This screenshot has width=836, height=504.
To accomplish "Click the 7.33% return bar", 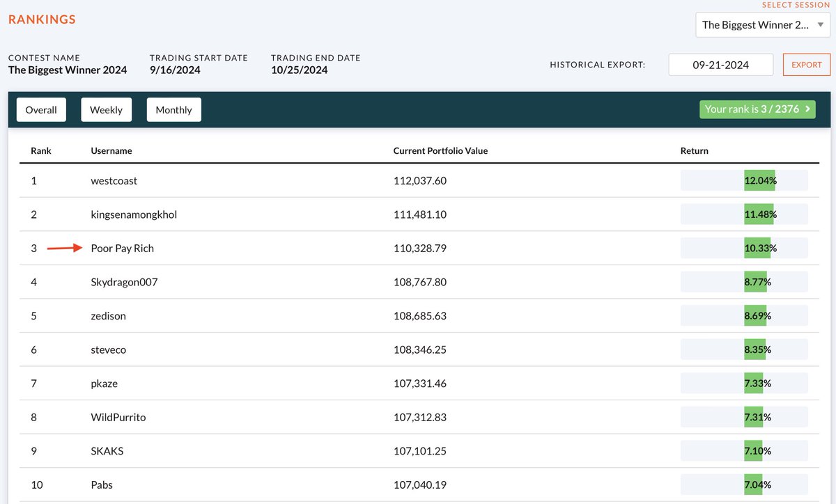I will click(x=744, y=383).
